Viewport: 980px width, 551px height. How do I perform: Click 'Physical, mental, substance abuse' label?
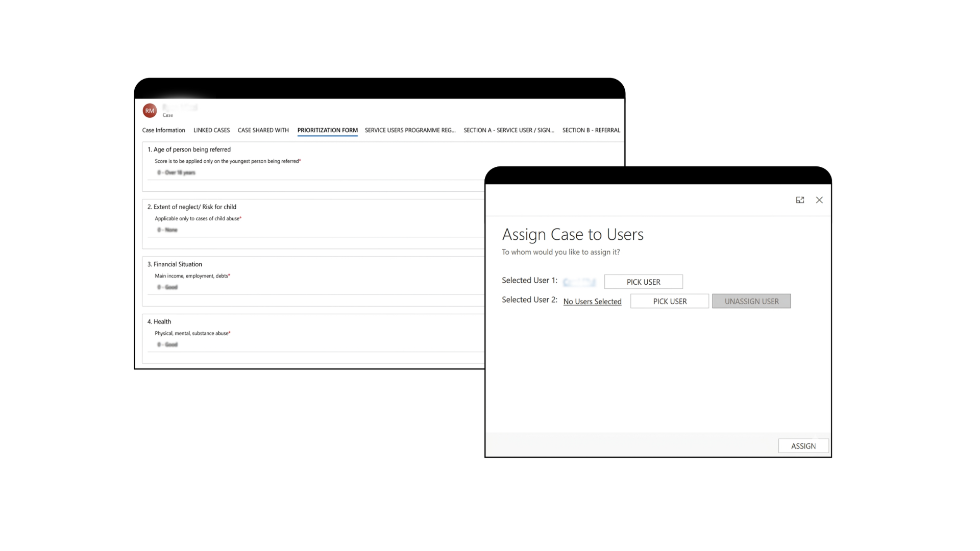192,333
